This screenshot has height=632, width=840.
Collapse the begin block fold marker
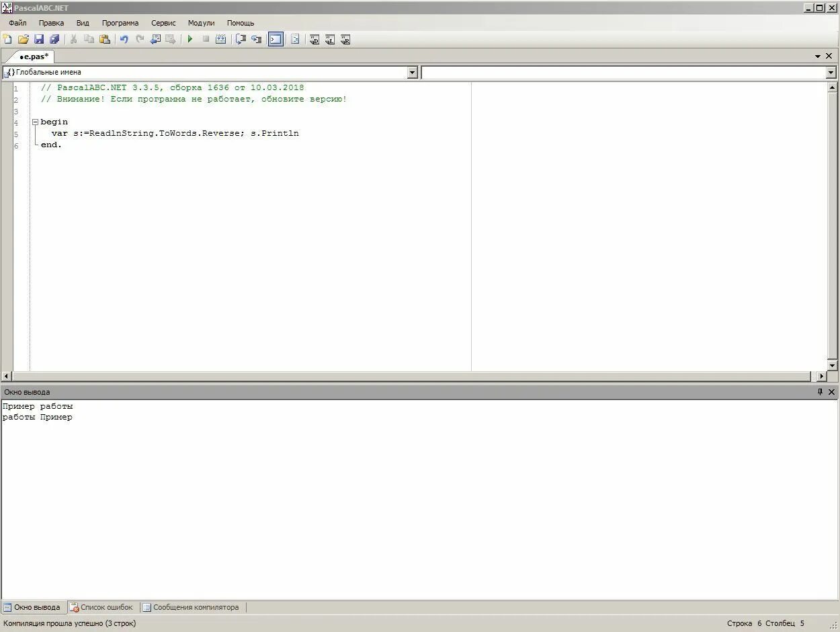pyautogui.click(x=35, y=122)
